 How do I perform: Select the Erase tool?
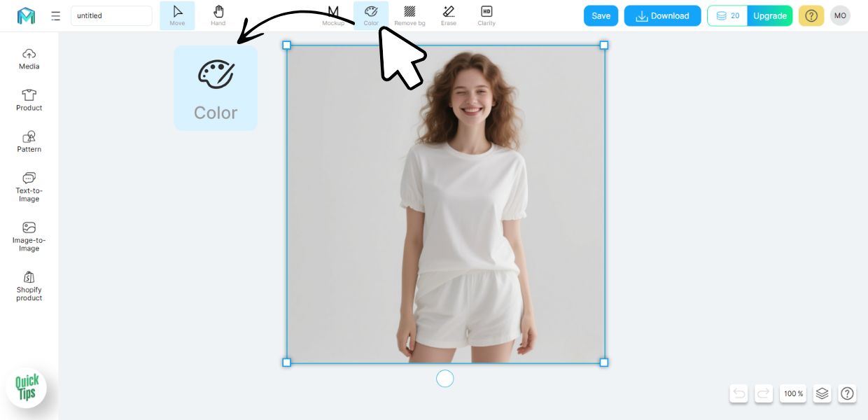click(x=449, y=15)
